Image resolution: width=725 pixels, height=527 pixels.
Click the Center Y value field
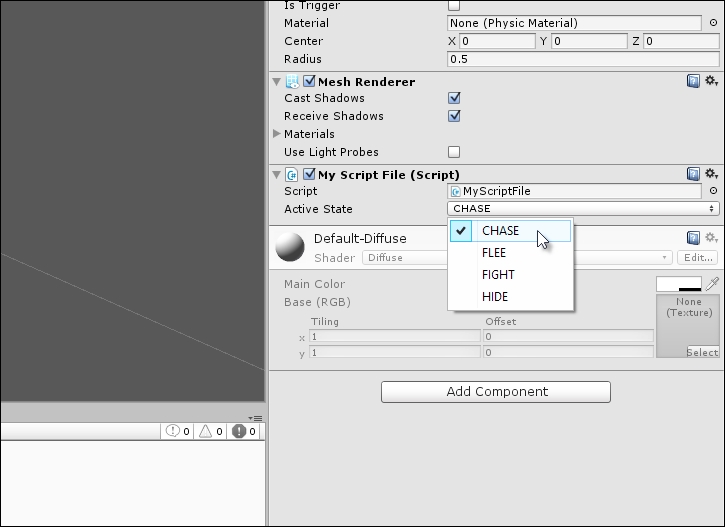coord(589,41)
